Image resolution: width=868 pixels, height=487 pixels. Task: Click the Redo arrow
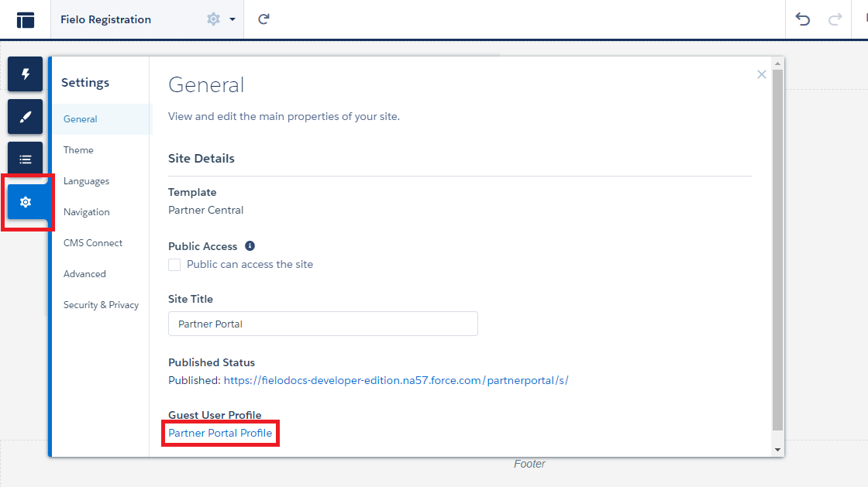(835, 19)
